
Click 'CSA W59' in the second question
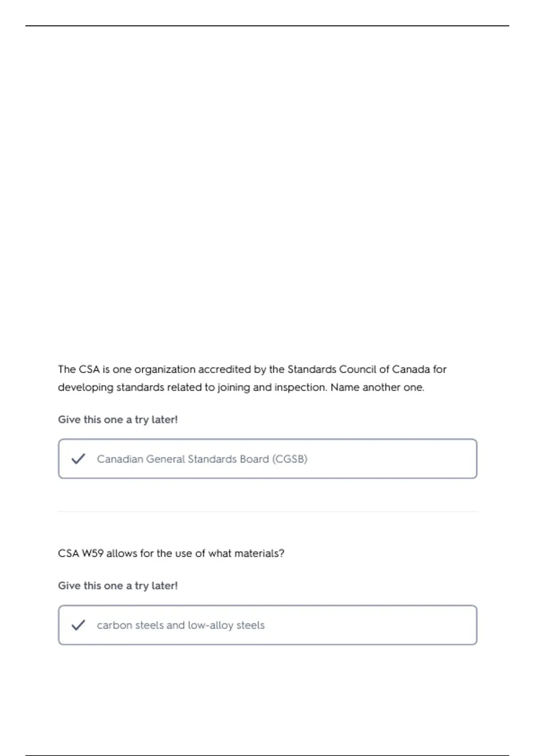click(x=81, y=553)
